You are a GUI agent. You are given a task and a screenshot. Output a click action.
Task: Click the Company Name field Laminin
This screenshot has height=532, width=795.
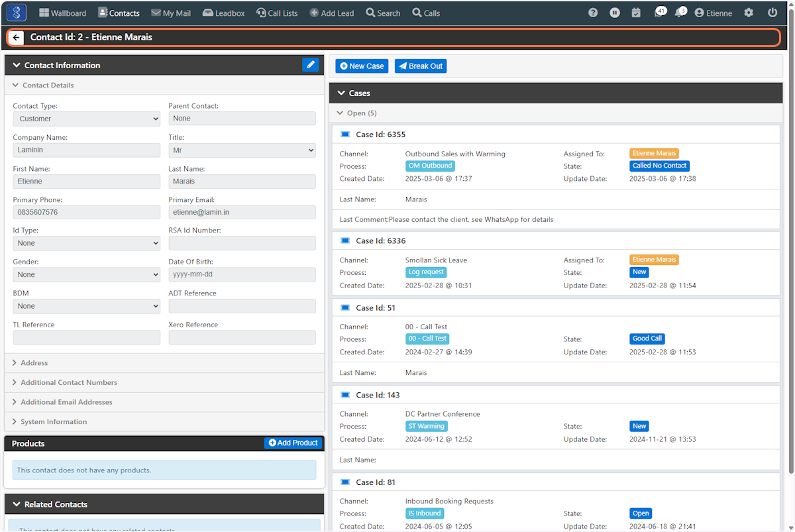click(x=87, y=150)
